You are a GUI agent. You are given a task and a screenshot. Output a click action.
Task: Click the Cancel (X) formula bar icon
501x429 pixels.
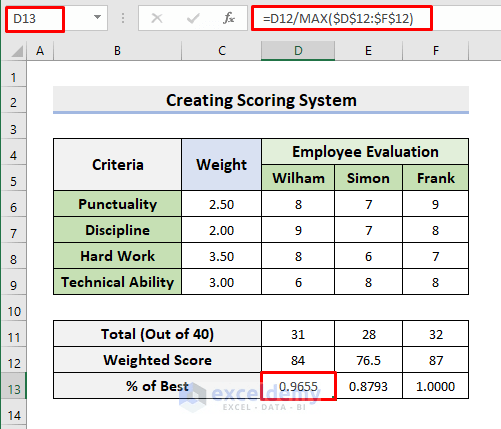157,18
